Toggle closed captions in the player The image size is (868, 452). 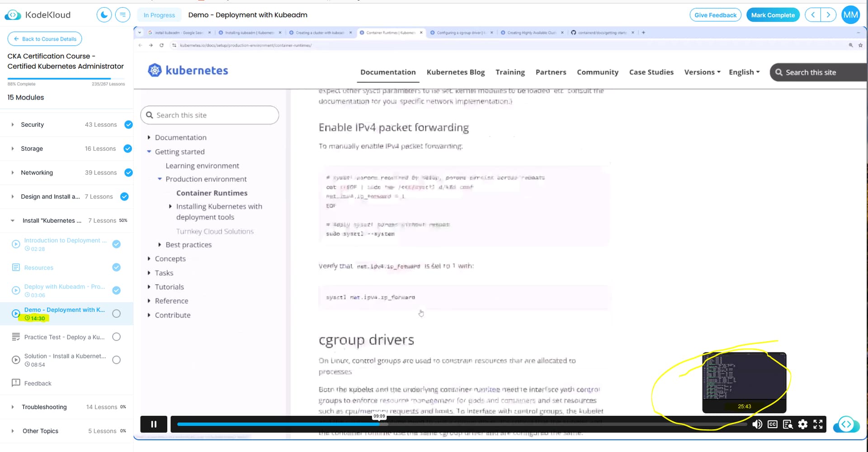[x=773, y=424]
